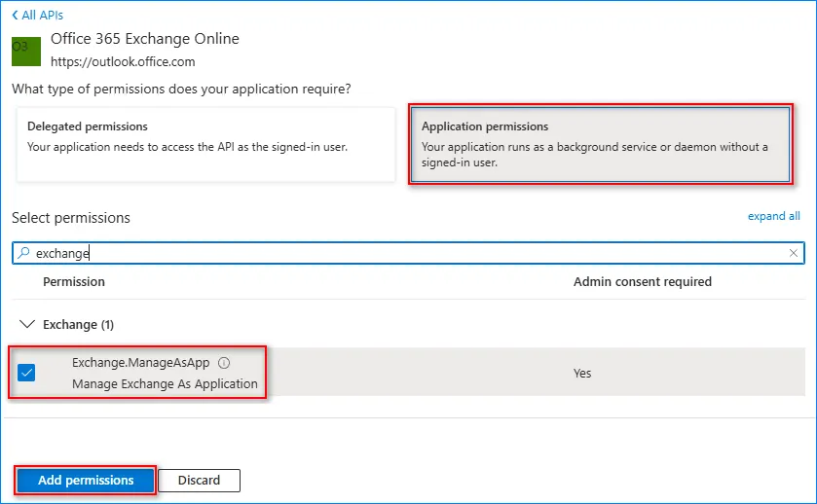Click the Permission column header
This screenshot has height=504, width=817.
[74, 281]
